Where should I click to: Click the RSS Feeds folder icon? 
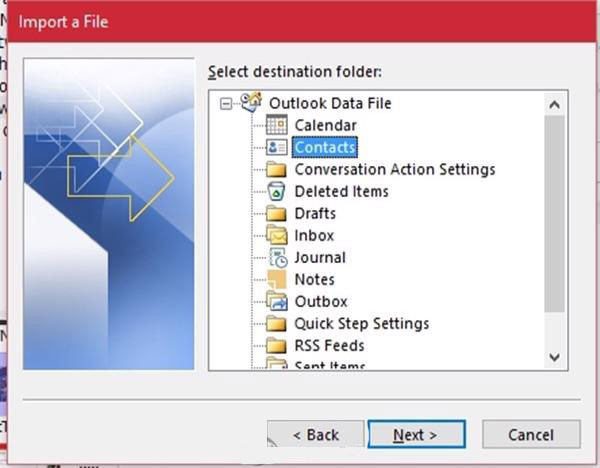click(276, 346)
